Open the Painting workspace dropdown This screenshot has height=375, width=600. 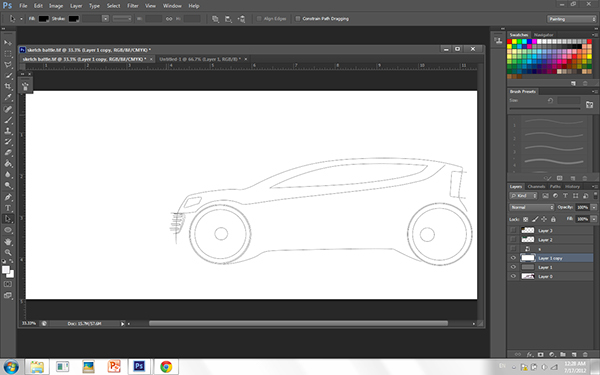tap(572, 19)
